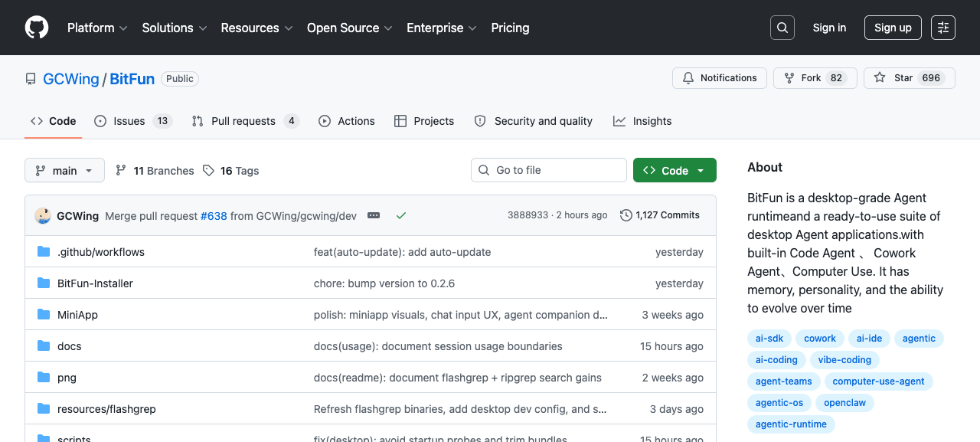Open the Pricing page

510,28
